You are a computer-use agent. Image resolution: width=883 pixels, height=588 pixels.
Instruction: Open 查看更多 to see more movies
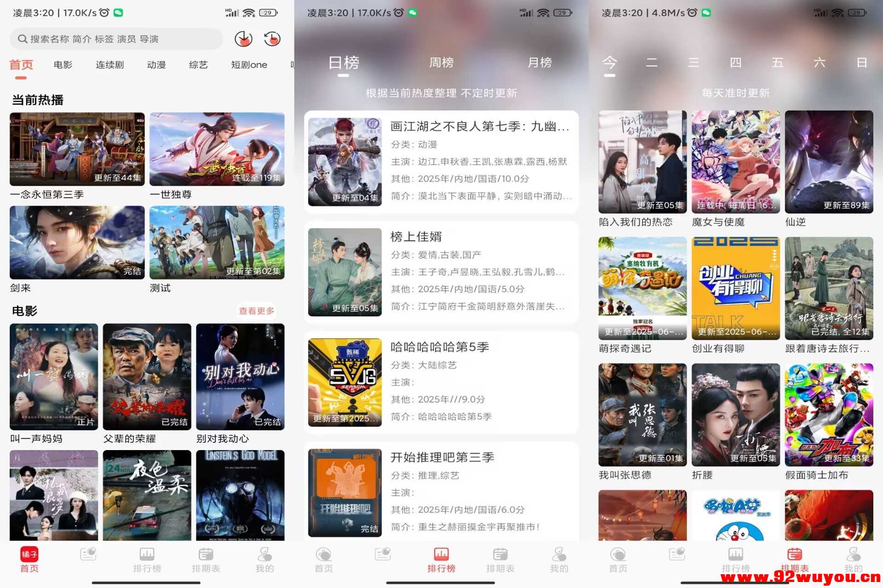[257, 311]
